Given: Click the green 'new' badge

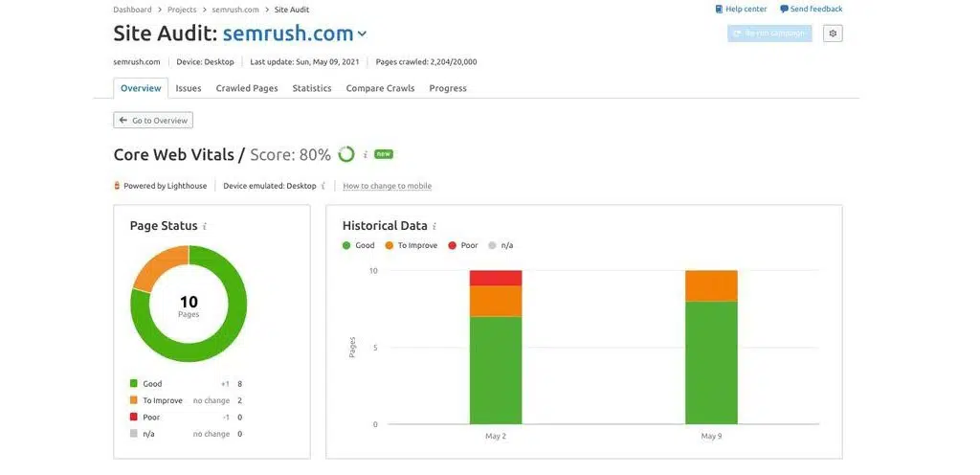Looking at the screenshot, I should tap(383, 154).
